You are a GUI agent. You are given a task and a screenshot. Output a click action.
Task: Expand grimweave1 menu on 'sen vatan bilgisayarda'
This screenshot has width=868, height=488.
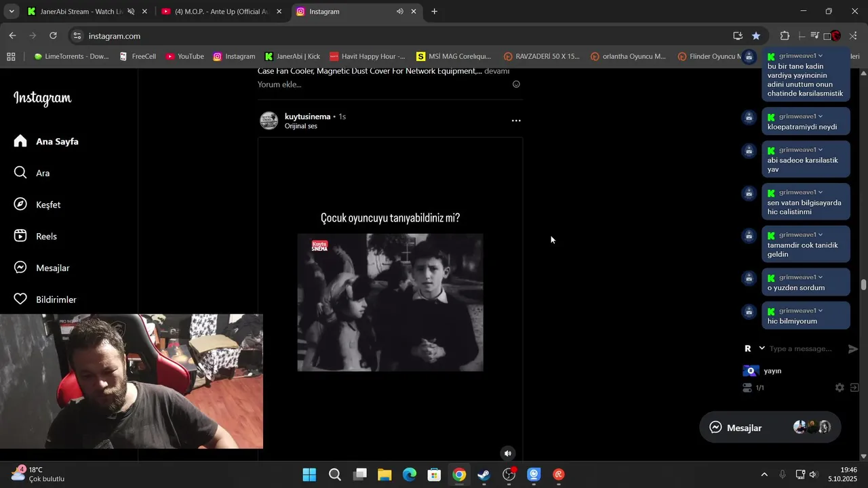point(821,192)
